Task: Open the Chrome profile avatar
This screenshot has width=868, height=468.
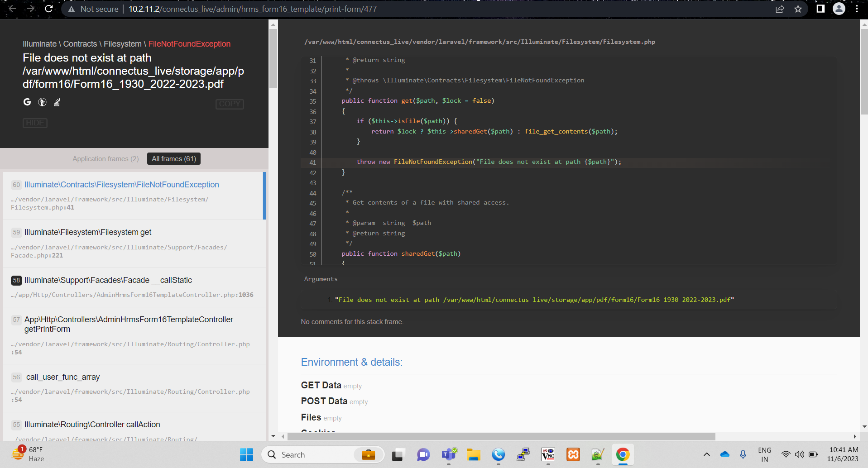Action: click(x=839, y=9)
